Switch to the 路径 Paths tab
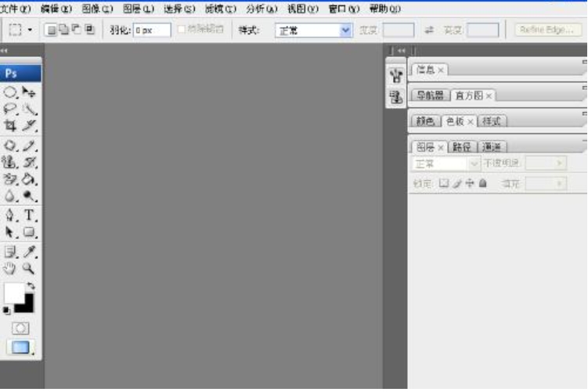 point(462,147)
